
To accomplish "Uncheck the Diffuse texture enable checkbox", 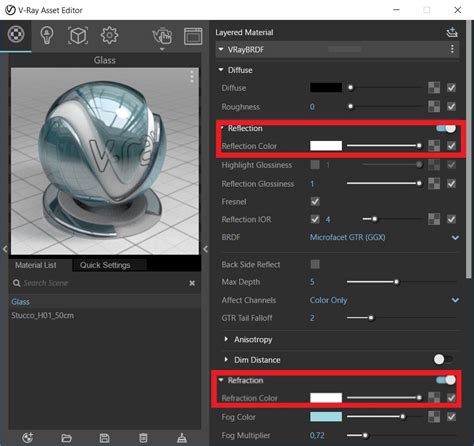I will point(451,88).
